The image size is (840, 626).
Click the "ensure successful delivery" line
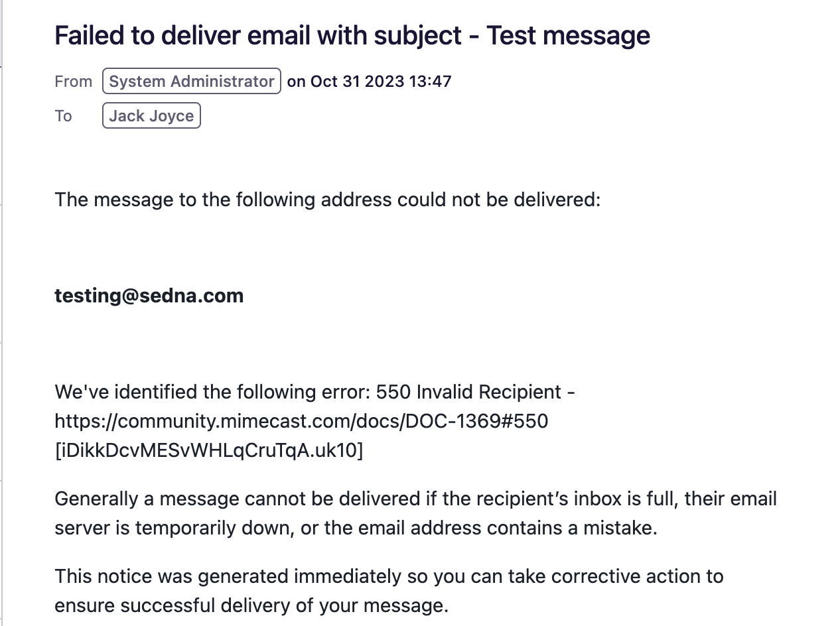coord(251,605)
